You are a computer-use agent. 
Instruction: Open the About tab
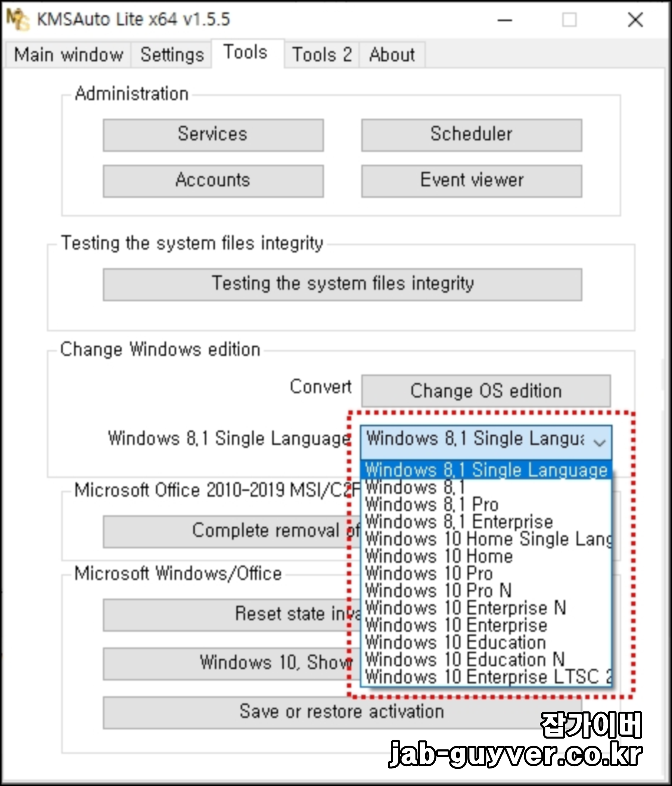point(392,55)
